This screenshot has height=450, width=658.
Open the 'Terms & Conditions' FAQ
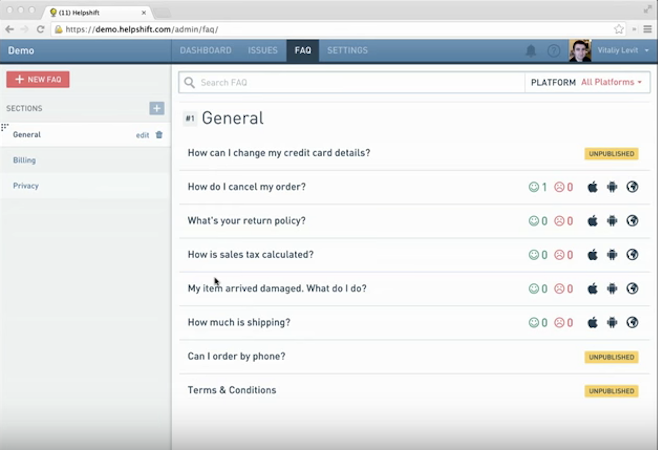point(232,390)
